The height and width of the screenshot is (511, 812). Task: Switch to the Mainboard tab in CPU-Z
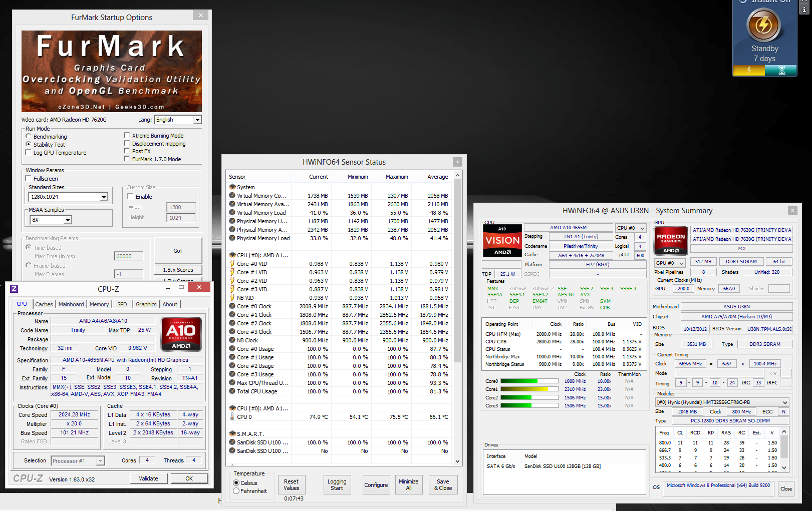[71, 304]
